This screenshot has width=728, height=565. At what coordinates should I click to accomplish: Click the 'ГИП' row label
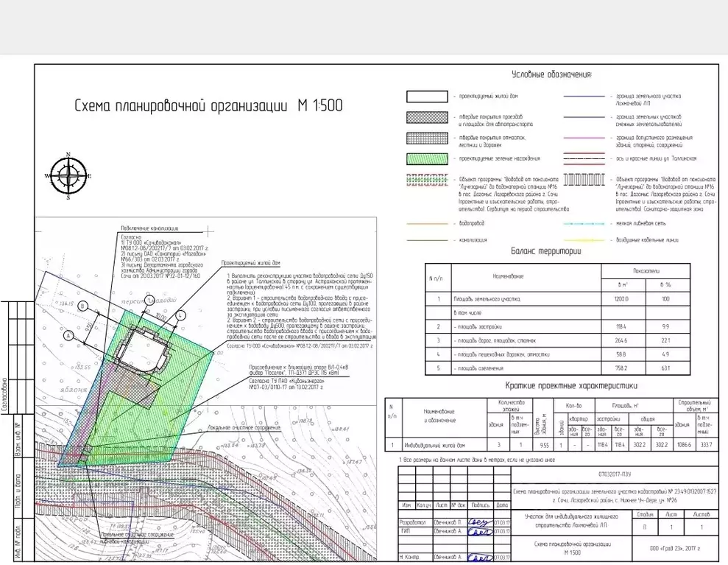click(x=405, y=531)
